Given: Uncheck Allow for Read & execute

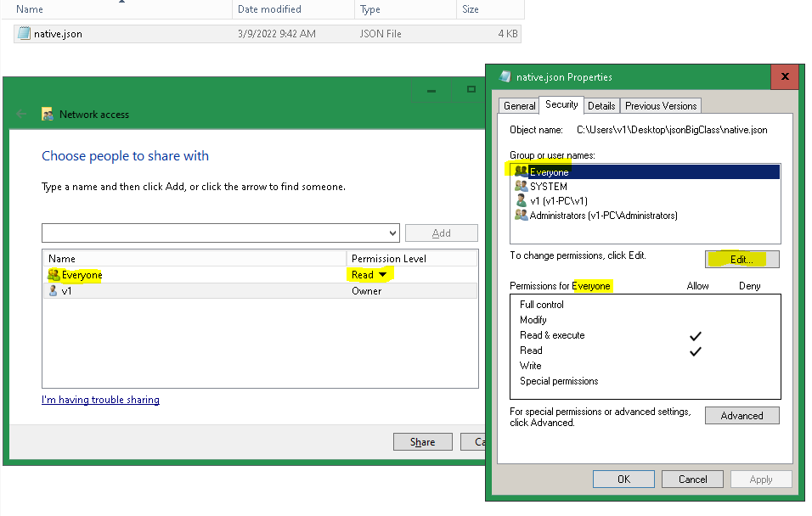Looking at the screenshot, I should (696, 334).
